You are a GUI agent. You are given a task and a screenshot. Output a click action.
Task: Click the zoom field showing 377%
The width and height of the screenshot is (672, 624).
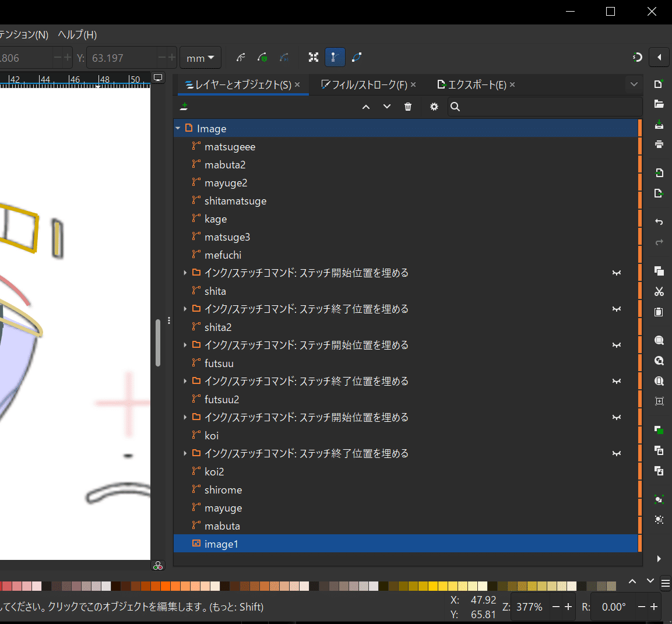[x=530, y=607]
